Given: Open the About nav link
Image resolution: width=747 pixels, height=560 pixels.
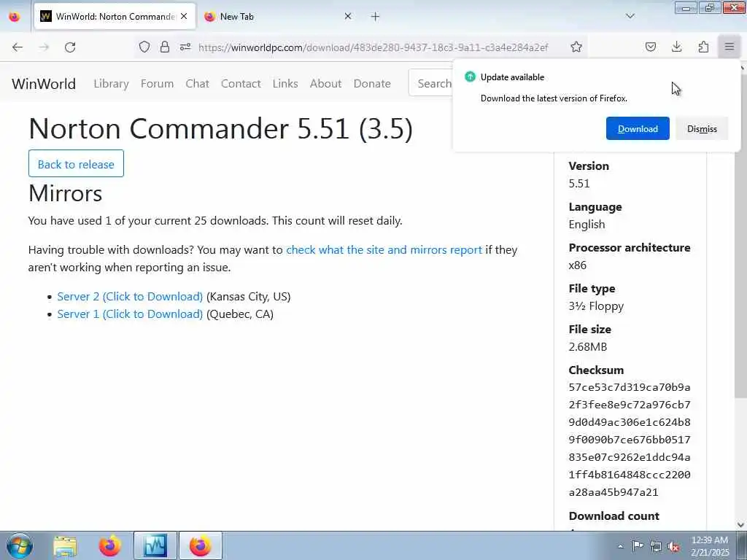Looking at the screenshot, I should point(326,84).
